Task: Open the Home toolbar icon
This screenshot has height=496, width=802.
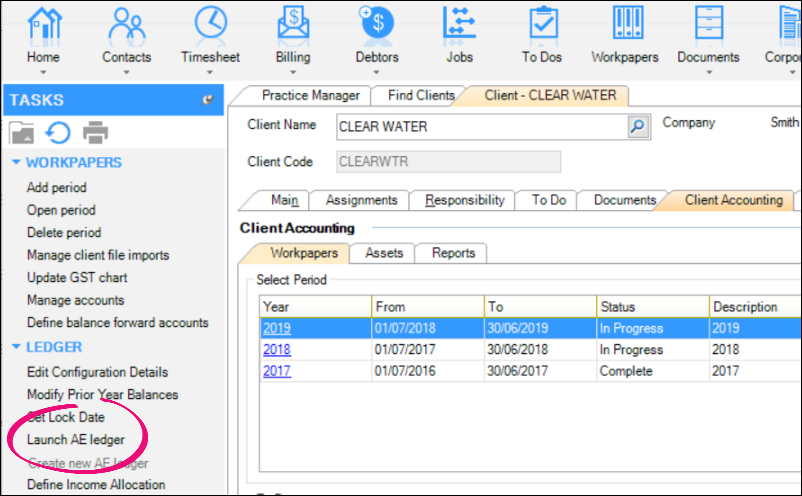Action: 43,25
